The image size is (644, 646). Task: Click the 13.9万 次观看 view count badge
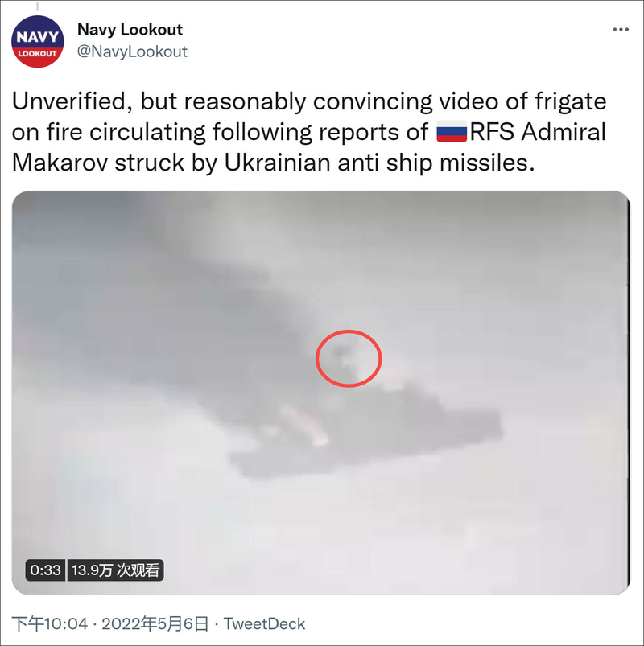point(115,570)
